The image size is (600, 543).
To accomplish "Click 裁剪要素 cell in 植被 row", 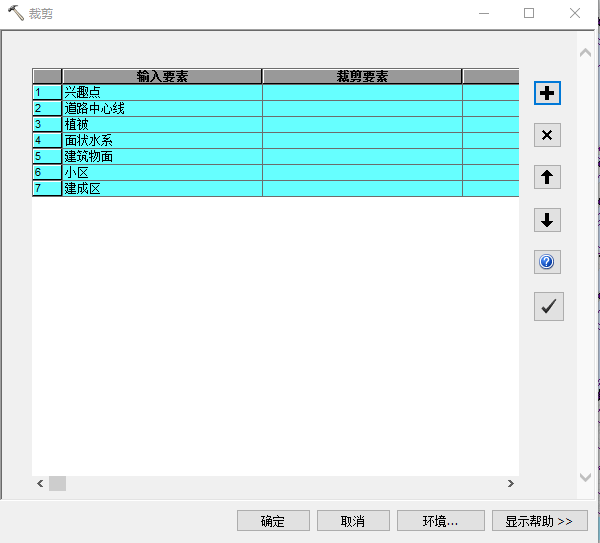I will click(x=362, y=125).
